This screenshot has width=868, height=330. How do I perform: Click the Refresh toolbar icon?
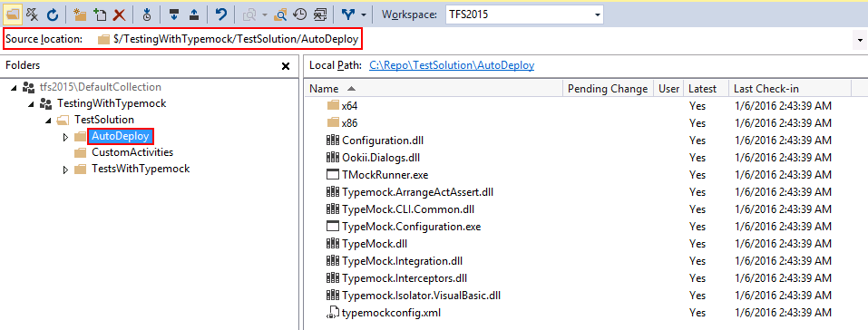52,15
